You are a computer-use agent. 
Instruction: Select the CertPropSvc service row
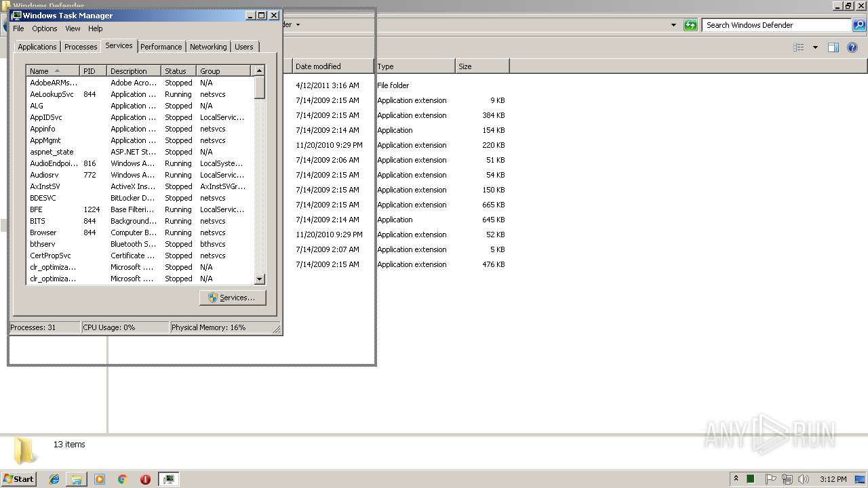tap(140, 256)
